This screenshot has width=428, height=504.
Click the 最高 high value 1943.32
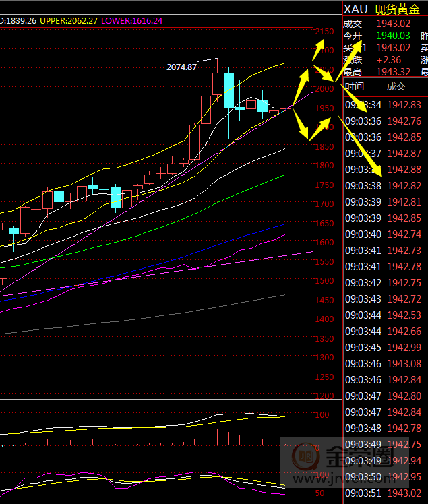coord(394,72)
